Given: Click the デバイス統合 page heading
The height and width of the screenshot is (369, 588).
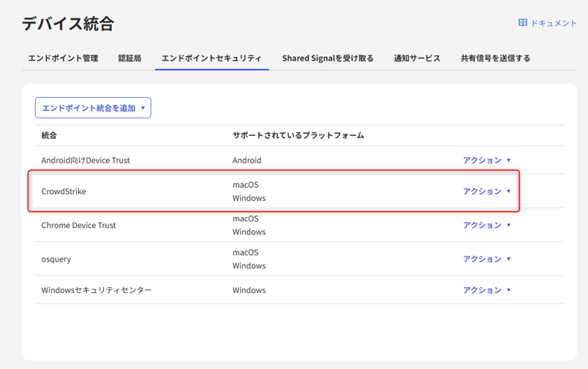Looking at the screenshot, I should coord(68,23).
